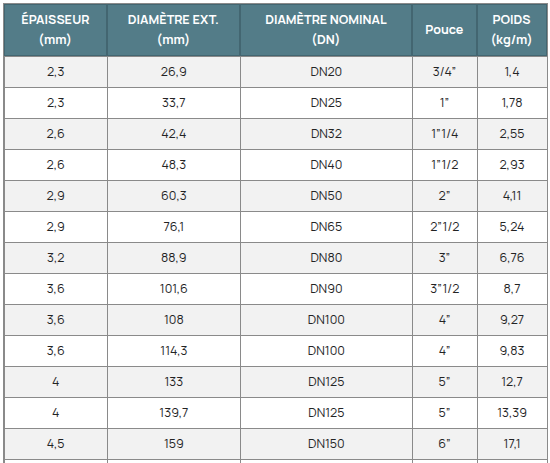Select the DN20 cell

click(326, 72)
